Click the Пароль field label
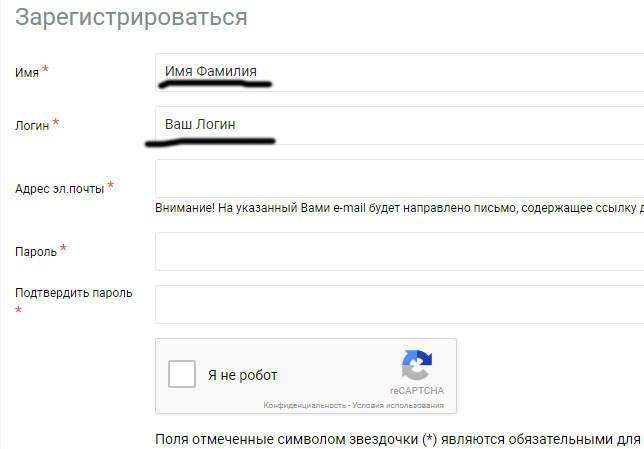 36,252
